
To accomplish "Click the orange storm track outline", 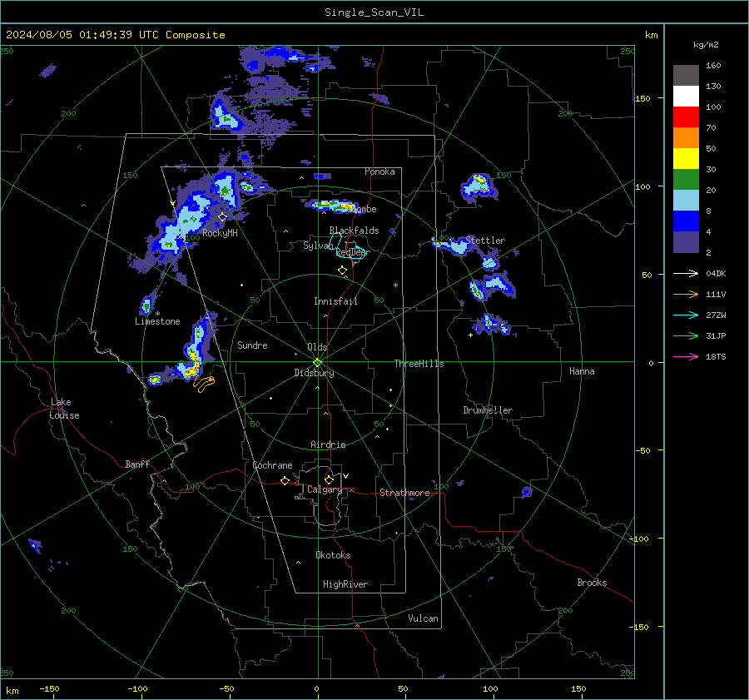I will coord(204,383).
